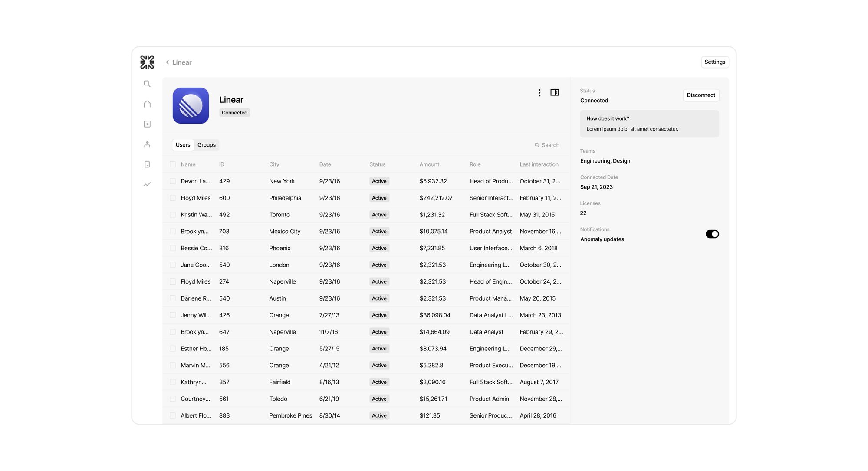Click the Search field above the table

[547, 145]
